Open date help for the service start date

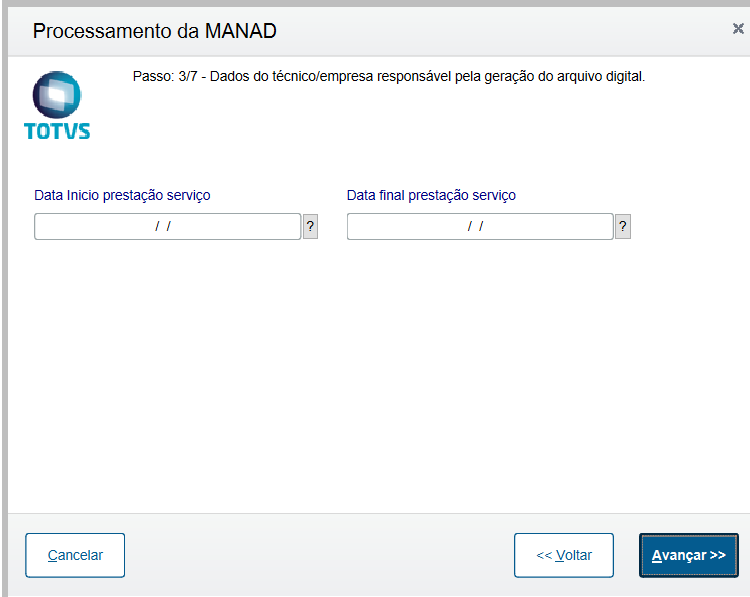point(310,227)
